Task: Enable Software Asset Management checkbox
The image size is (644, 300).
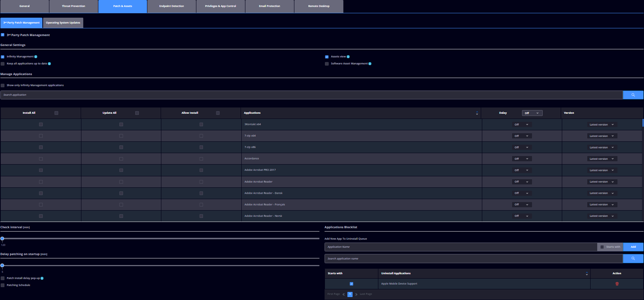Action: click(327, 64)
